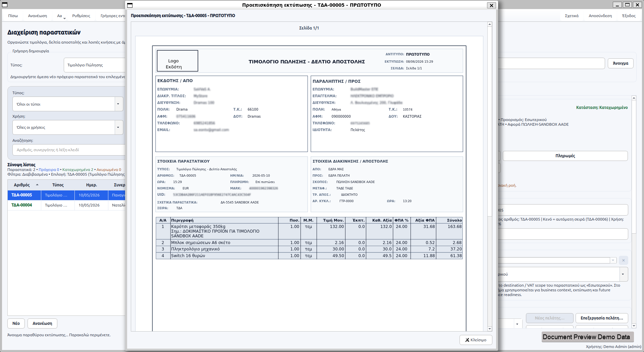644x352 pixels.
Task: Open the Σχετικά menu
Action: 572,16
